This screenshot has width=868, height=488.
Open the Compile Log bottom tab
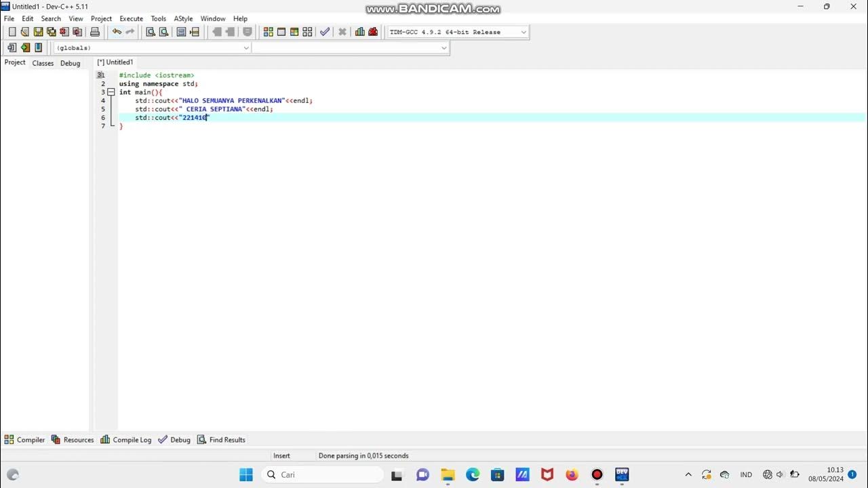pyautogui.click(x=126, y=440)
